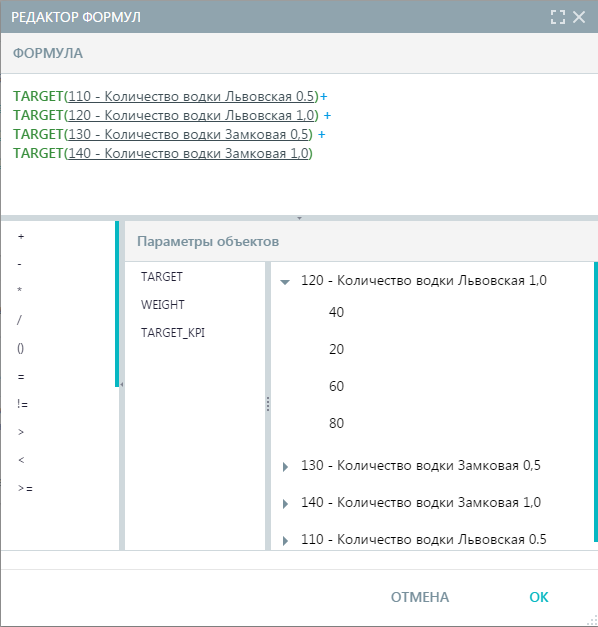This screenshot has width=598, height=627.
Task: Choose the TARGET_KPI function
Action: point(173,333)
